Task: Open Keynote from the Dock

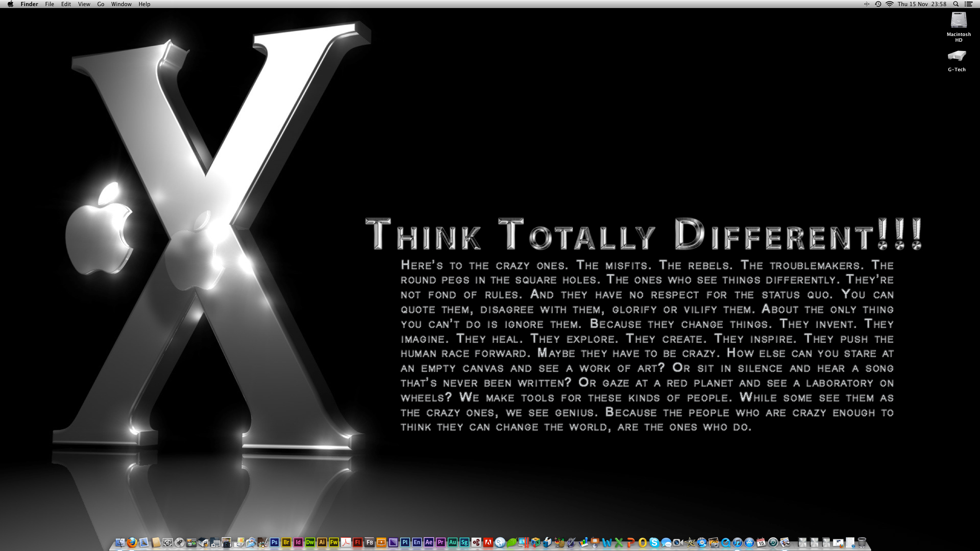Action: 595,542
